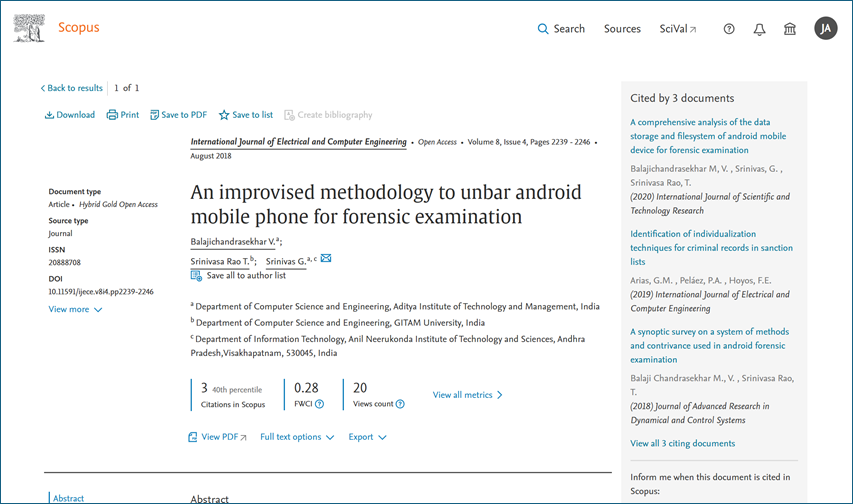Open the Full text options dropdown

(297, 437)
